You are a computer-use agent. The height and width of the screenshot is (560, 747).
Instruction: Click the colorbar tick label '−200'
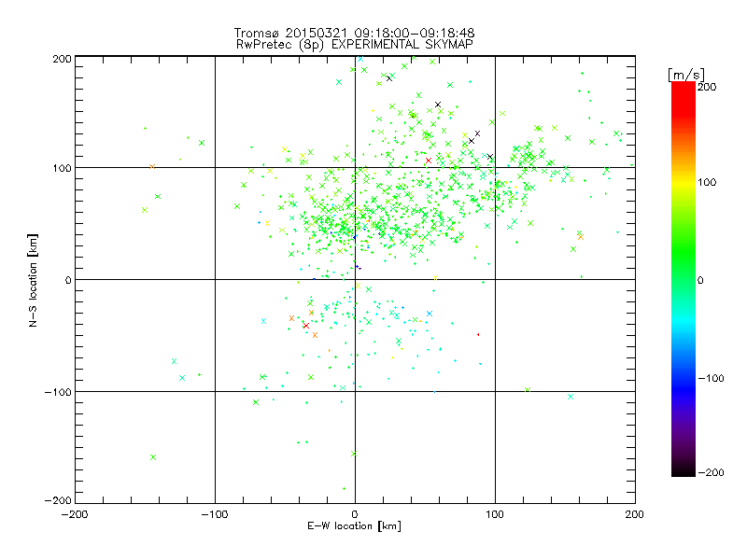[x=711, y=472]
